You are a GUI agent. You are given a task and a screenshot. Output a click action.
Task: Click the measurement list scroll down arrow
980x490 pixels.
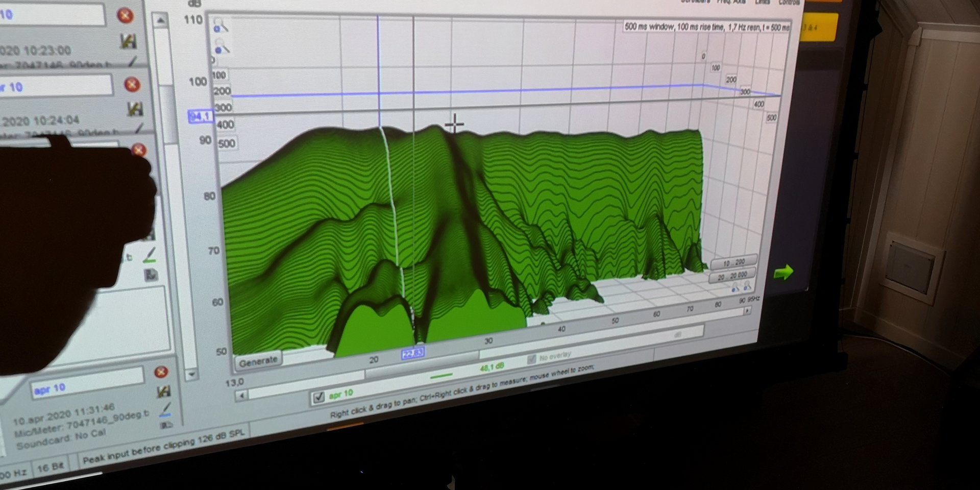pos(191,374)
